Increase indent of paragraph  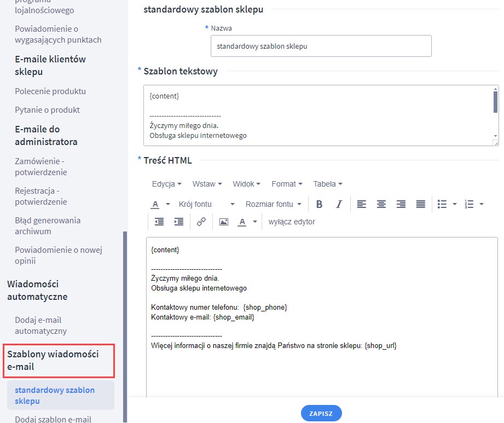pyautogui.click(x=179, y=222)
